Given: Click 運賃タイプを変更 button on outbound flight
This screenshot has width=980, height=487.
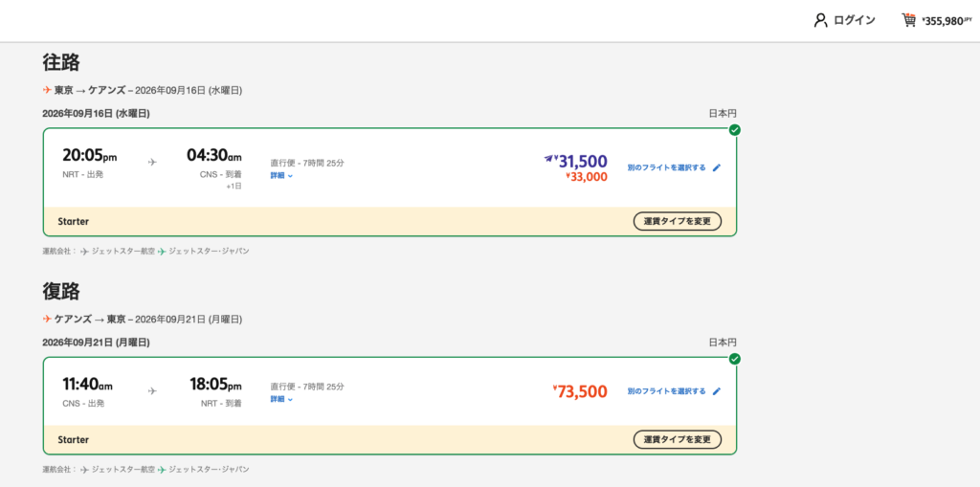Looking at the screenshot, I should (x=678, y=221).
